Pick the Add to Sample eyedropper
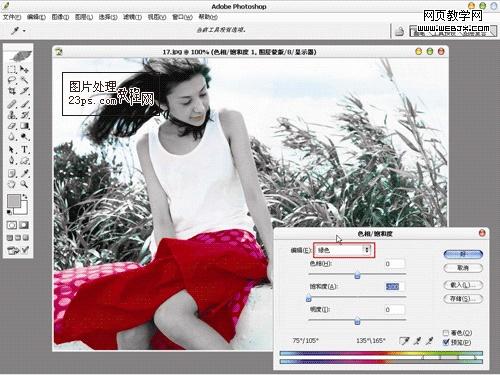 pos(417,341)
